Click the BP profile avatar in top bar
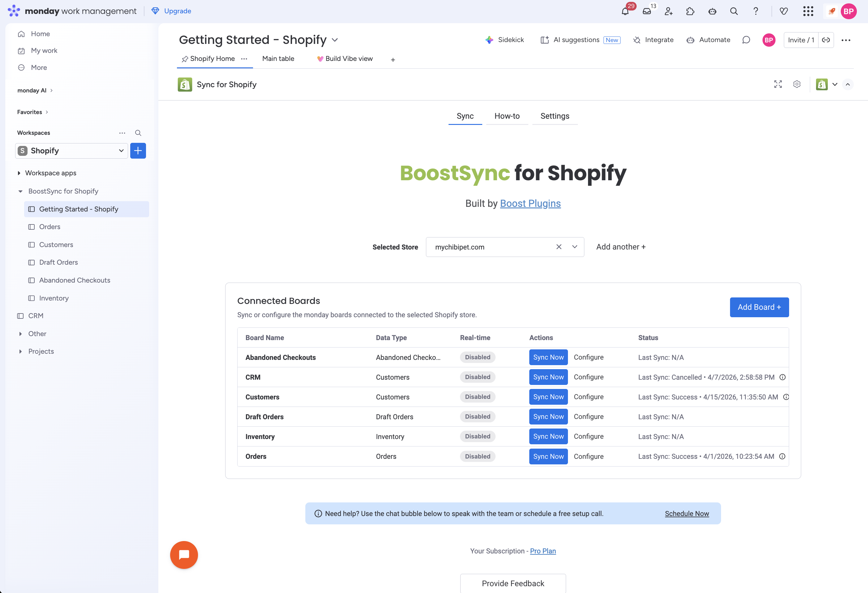This screenshot has width=868, height=593. pos(849,11)
